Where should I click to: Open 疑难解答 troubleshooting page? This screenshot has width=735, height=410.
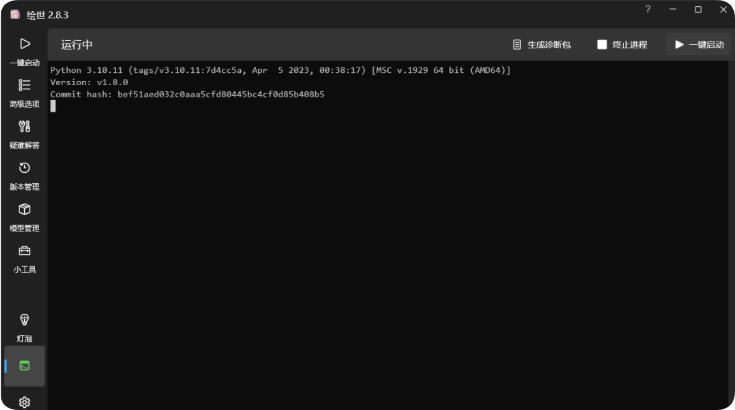(x=24, y=134)
